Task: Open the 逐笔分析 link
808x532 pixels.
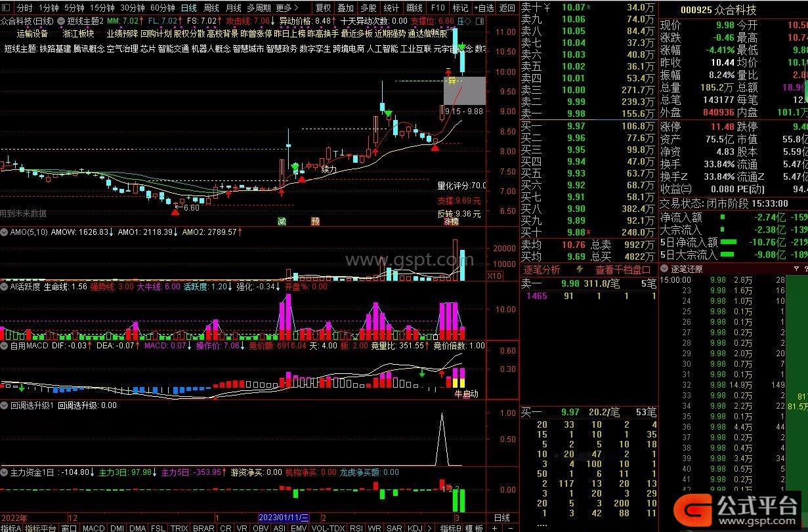Action: [542, 270]
